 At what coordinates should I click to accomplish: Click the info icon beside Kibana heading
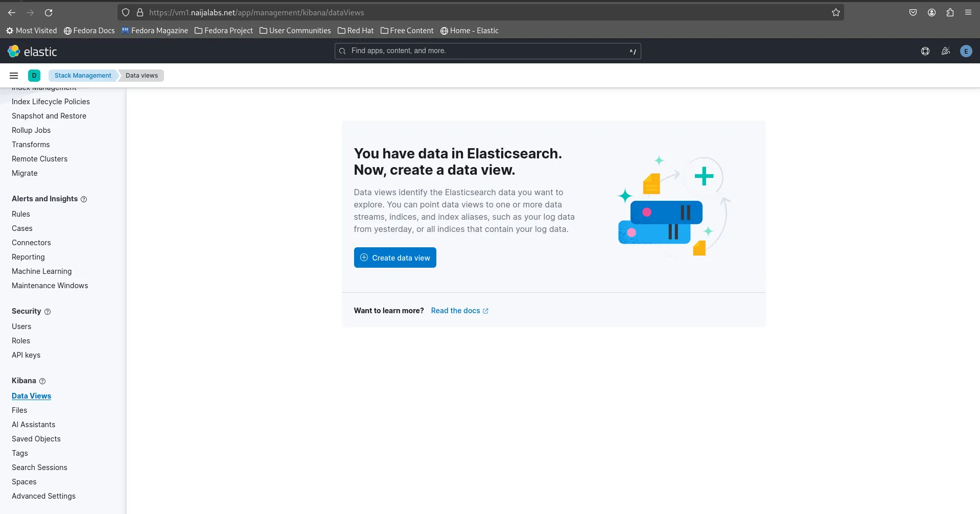point(42,381)
